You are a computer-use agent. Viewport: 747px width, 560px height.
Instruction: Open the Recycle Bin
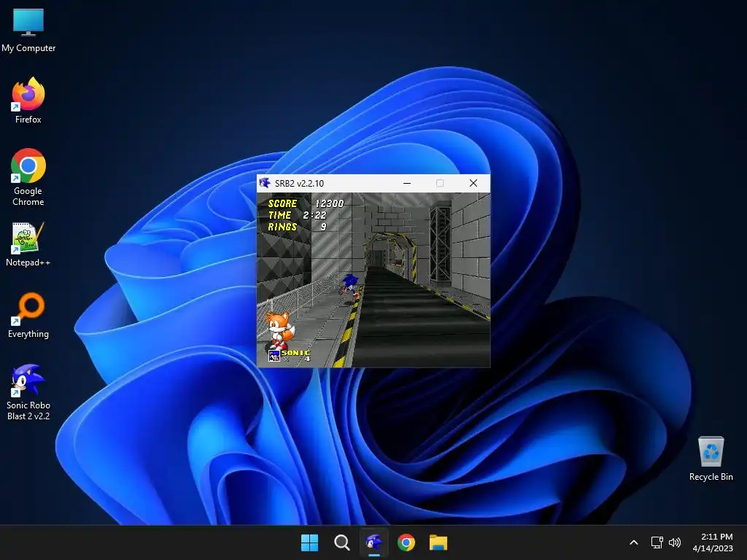[x=711, y=458]
